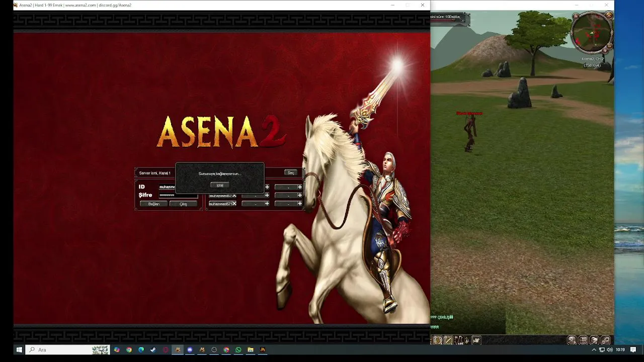Open character menu icon in game bottom bar
Screen dimensions: 644x362
click(x=572, y=340)
